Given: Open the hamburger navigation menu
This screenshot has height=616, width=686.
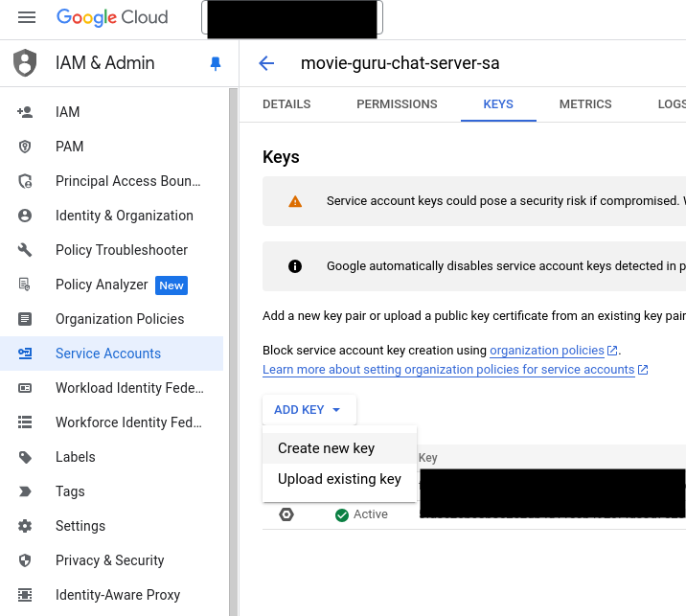Looking at the screenshot, I should tap(27, 17).
